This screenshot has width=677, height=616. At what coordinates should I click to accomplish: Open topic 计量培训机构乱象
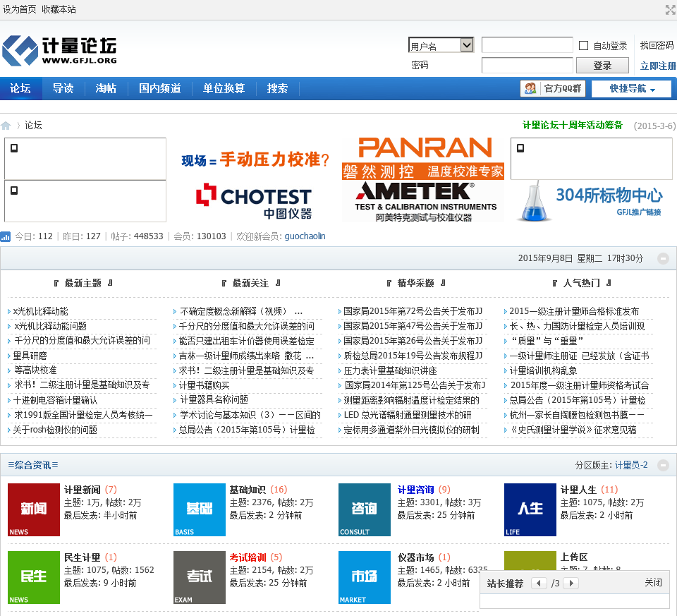[544, 370]
